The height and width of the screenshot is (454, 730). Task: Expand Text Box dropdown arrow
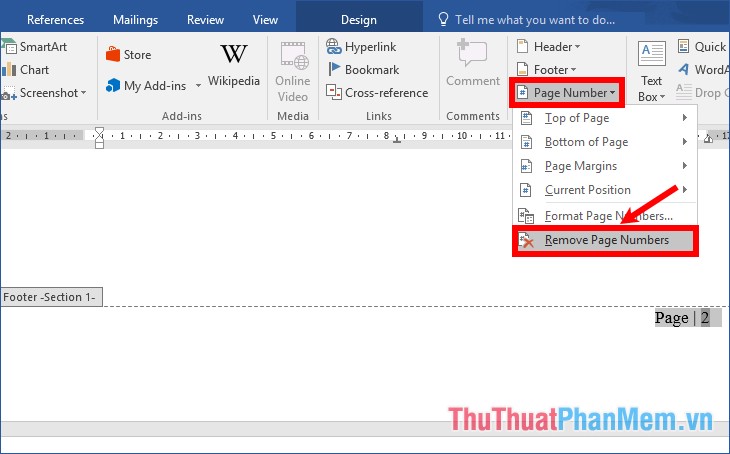[x=662, y=97]
